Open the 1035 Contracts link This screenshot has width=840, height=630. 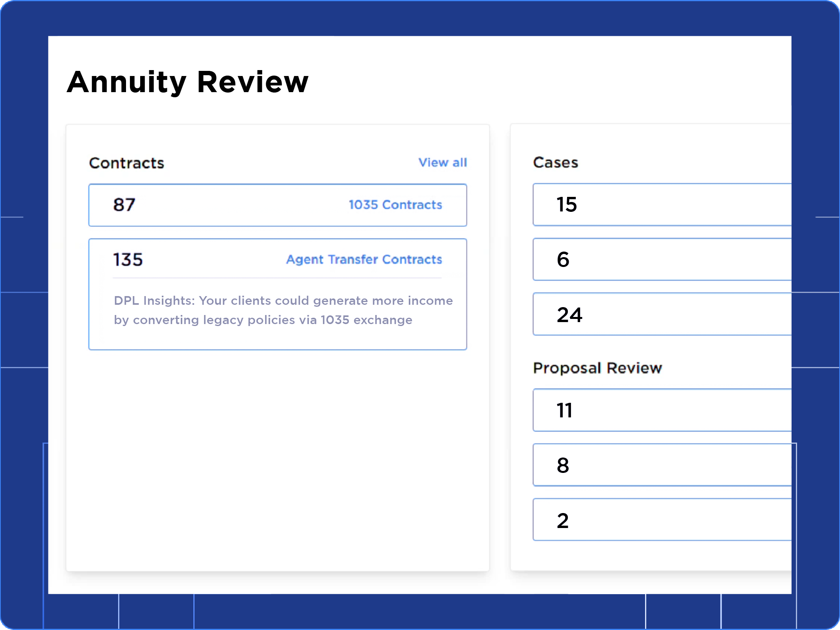click(395, 205)
